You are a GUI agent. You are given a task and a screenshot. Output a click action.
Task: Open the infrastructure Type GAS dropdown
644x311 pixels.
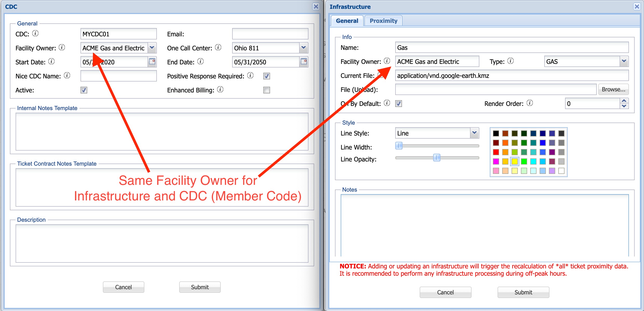[624, 61]
